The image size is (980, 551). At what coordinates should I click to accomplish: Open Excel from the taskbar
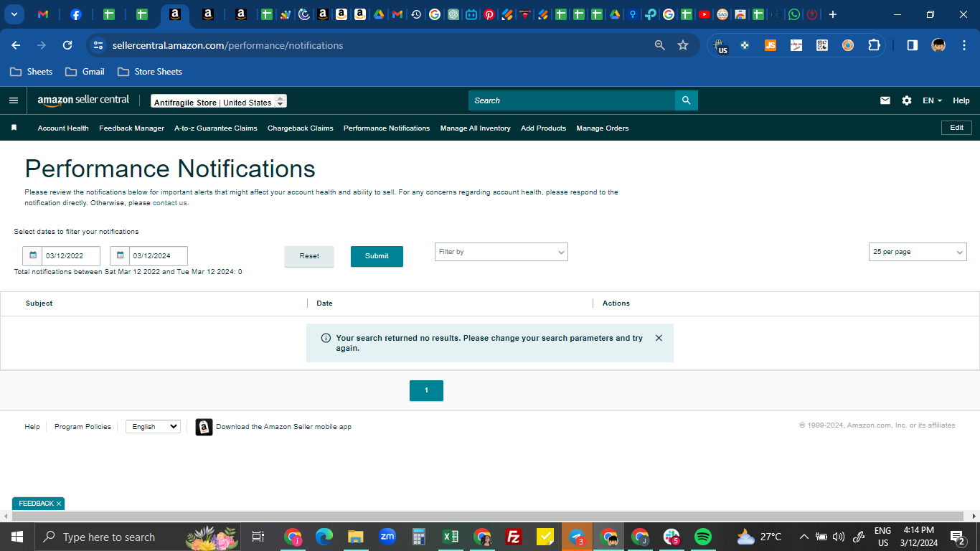click(x=450, y=537)
